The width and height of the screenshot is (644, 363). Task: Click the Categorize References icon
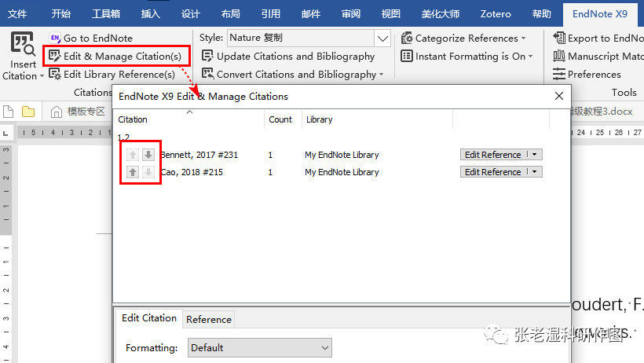407,38
